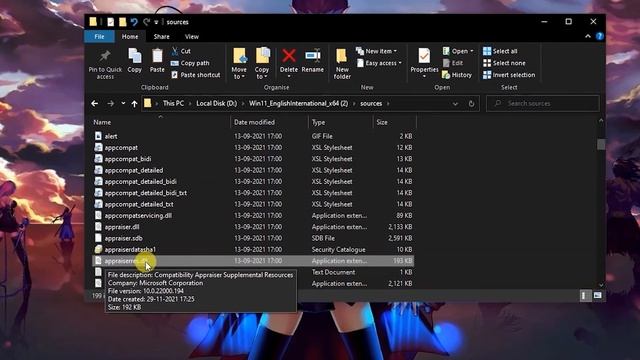This screenshot has width=640, height=360.
Task: Rename the selected file
Action: pos(313,60)
